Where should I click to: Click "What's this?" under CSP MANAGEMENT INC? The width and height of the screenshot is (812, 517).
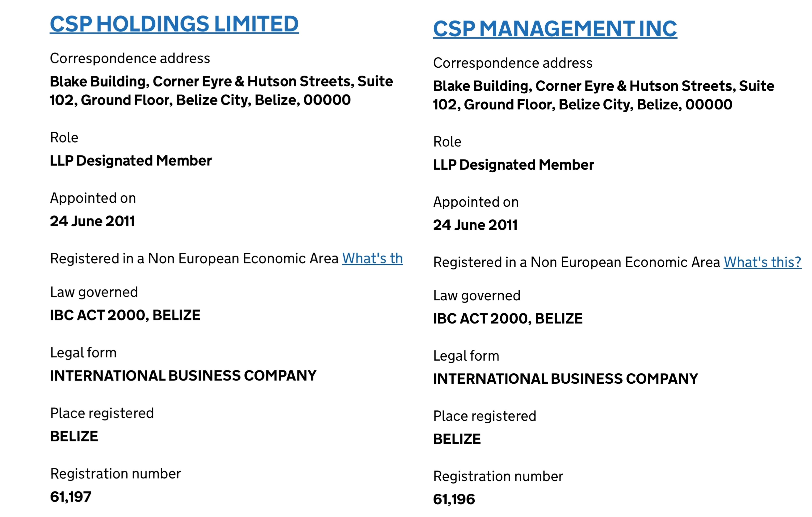click(x=762, y=262)
